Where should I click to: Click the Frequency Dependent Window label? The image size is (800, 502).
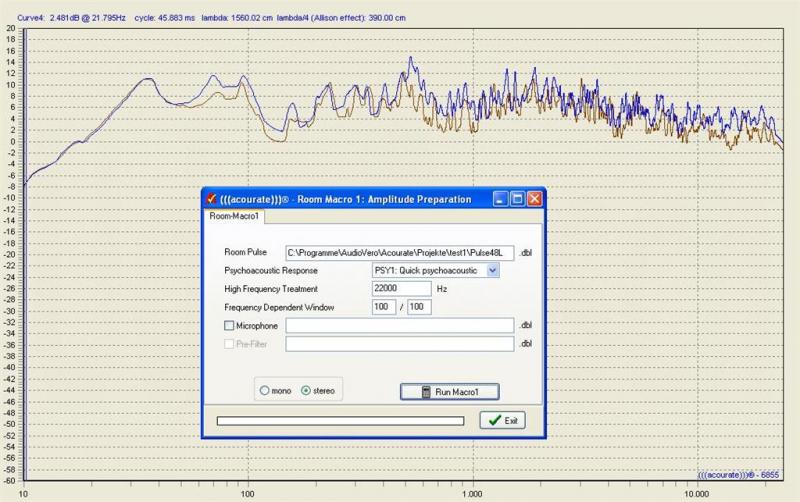pyautogui.click(x=279, y=308)
